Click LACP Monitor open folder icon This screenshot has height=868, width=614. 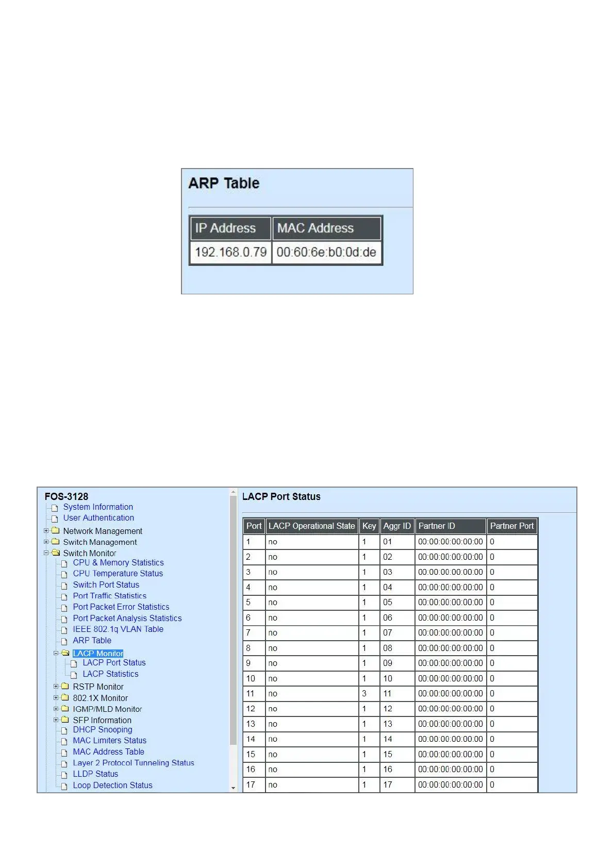[65, 653]
